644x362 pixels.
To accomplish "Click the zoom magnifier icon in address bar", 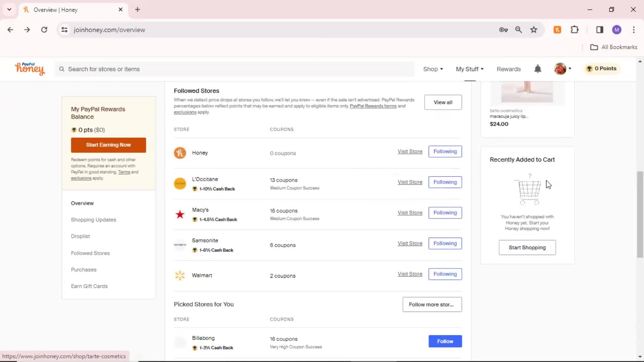I will [x=519, y=30].
